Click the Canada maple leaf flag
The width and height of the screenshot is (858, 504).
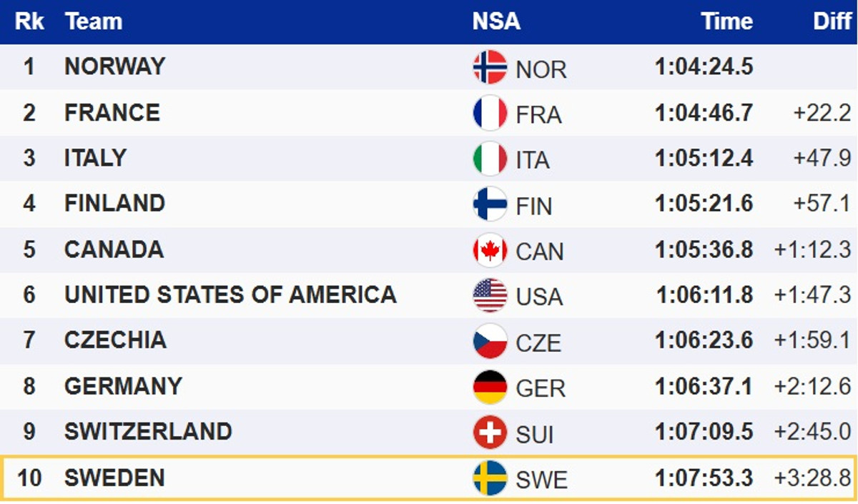coord(490,250)
